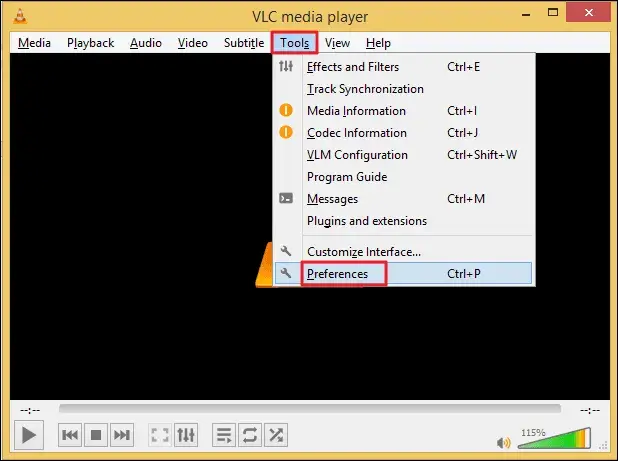Mute audio via speaker icon
The width and height of the screenshot is (618, 461).
pos(504,443)
